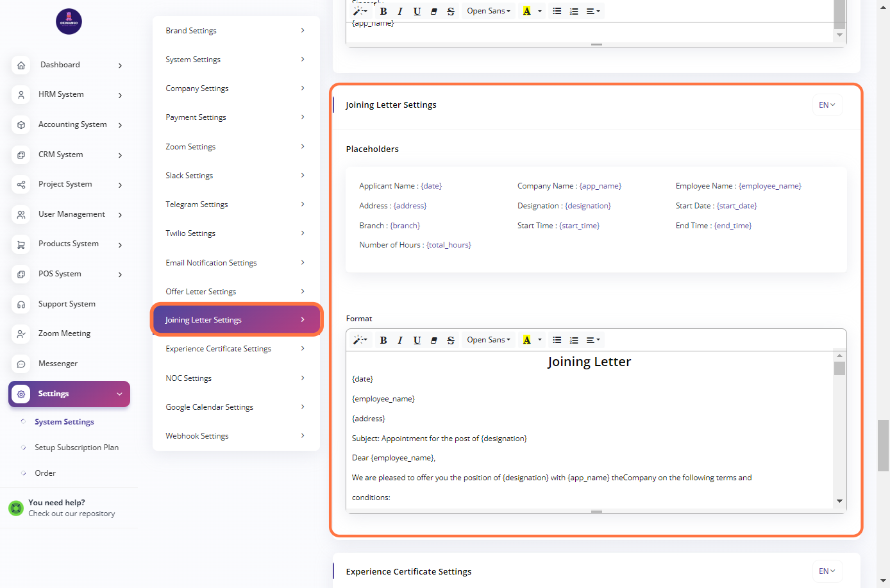Insert unordered list in Joining Letter editor
890x588 pixels.
557,340
